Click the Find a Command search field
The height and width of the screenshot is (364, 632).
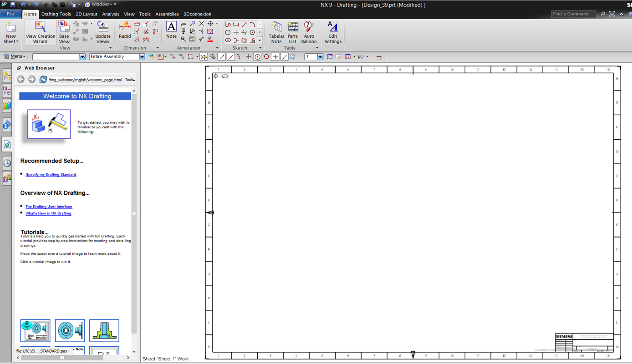573,14
